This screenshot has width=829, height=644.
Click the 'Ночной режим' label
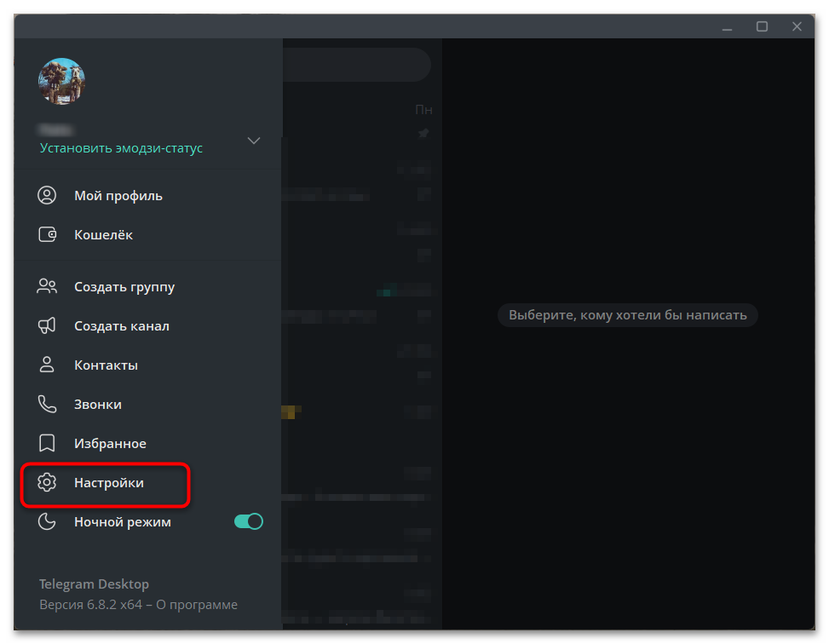click(x=123, y=522)
